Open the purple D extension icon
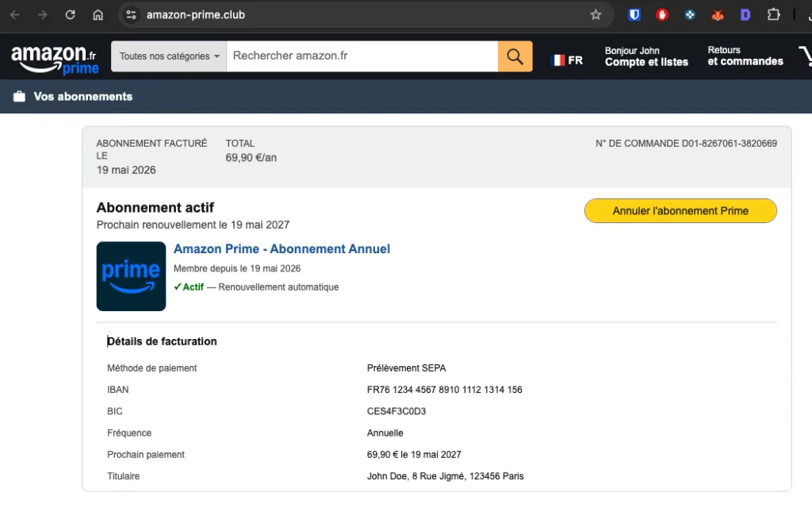Image resolution: width=812 pixels, height=508 pixels. [745, 15]
